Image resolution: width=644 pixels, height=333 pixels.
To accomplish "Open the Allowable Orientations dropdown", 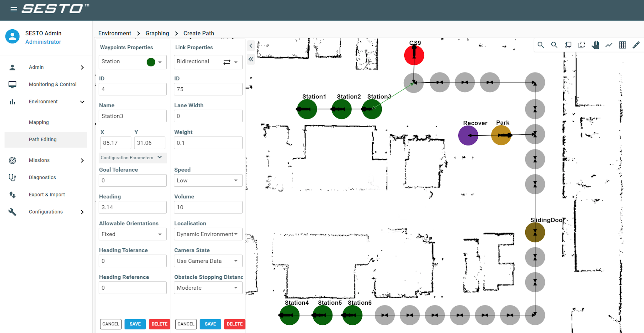I will click(x=132, y=234).
